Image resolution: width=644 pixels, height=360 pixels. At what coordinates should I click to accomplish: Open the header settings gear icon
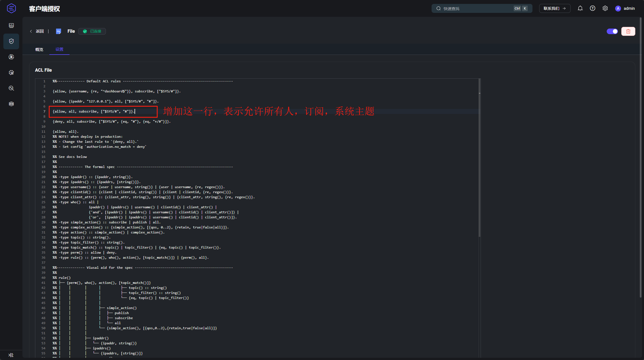coord(605,8)
